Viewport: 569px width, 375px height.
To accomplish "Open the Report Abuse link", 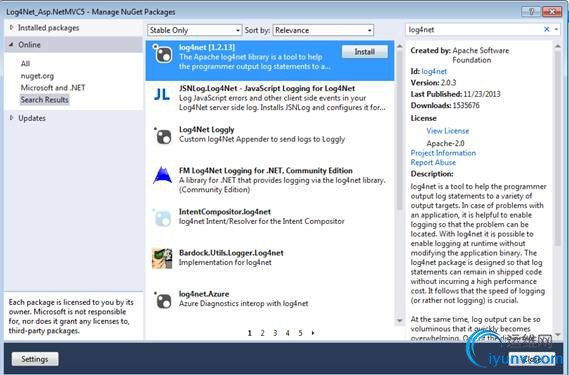I will pos(433,162).
